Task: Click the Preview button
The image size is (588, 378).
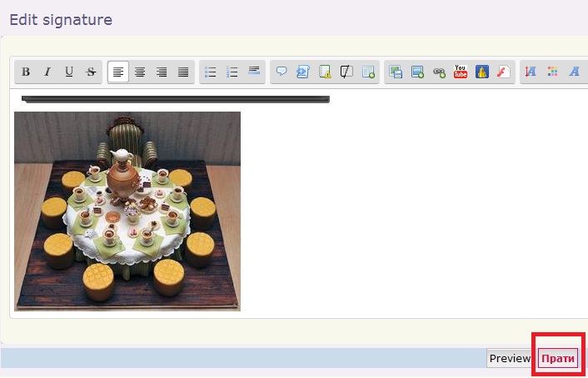Action: coord(510,359)
